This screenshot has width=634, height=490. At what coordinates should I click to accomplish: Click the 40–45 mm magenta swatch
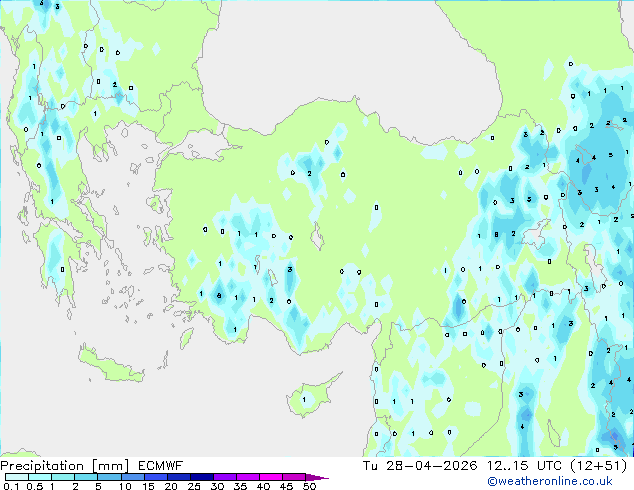click(271, 477)
